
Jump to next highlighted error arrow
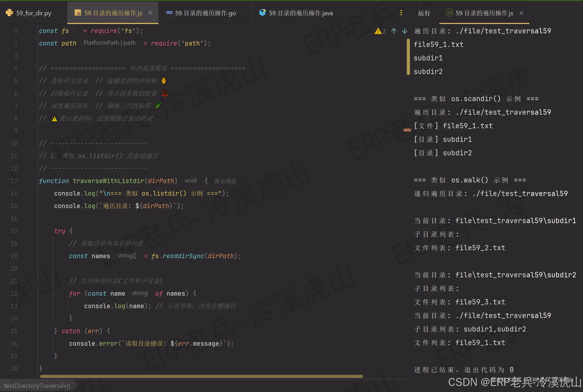404,31
